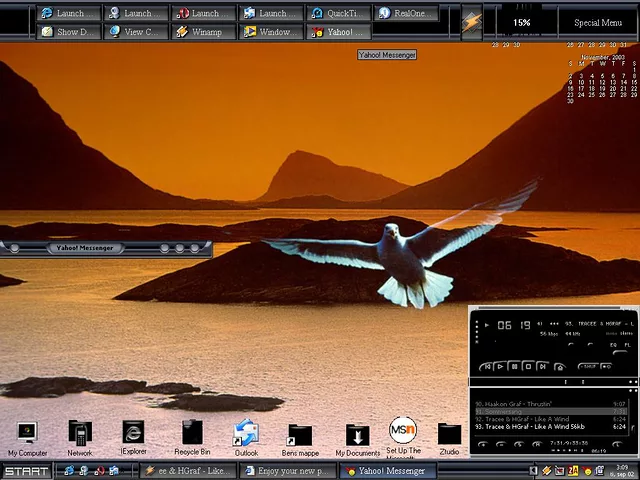Open the My Computer desktop icon
The image size is (640, 480).
point(26,433)
